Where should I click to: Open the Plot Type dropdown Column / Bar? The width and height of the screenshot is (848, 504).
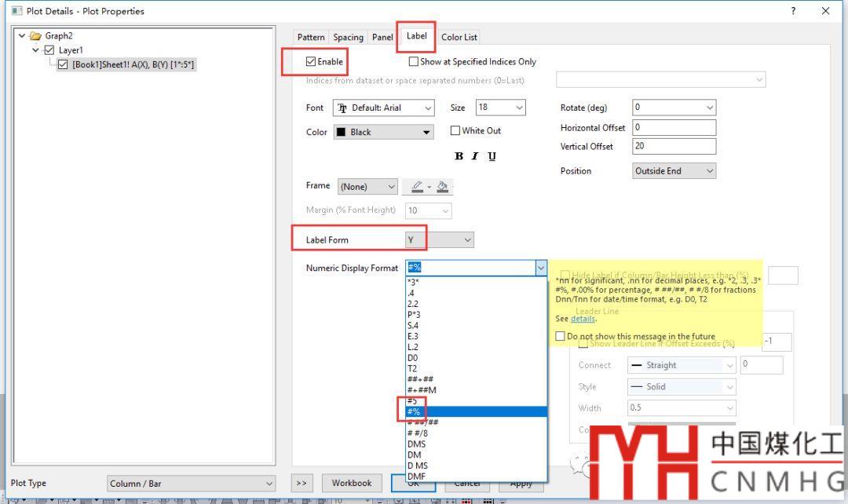click(x=192, y=484)
